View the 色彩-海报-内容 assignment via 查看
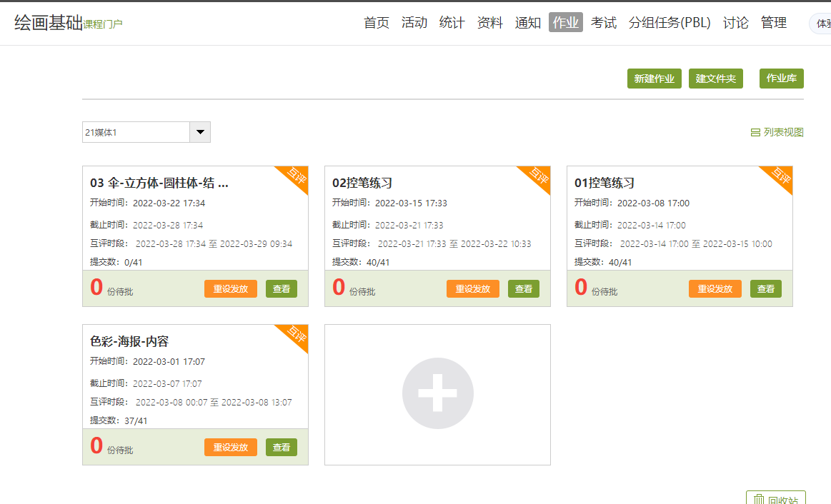 (x=282, y=448)
